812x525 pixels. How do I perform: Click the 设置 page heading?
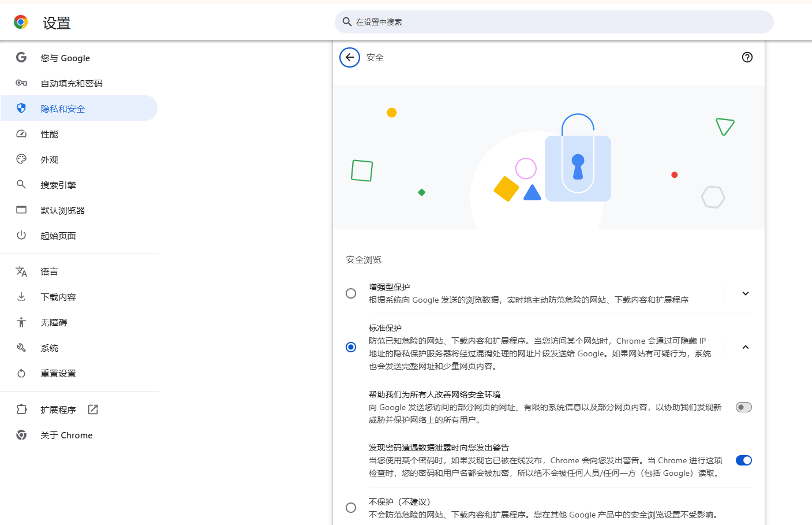pyautogui.click(x=57, y=23)
